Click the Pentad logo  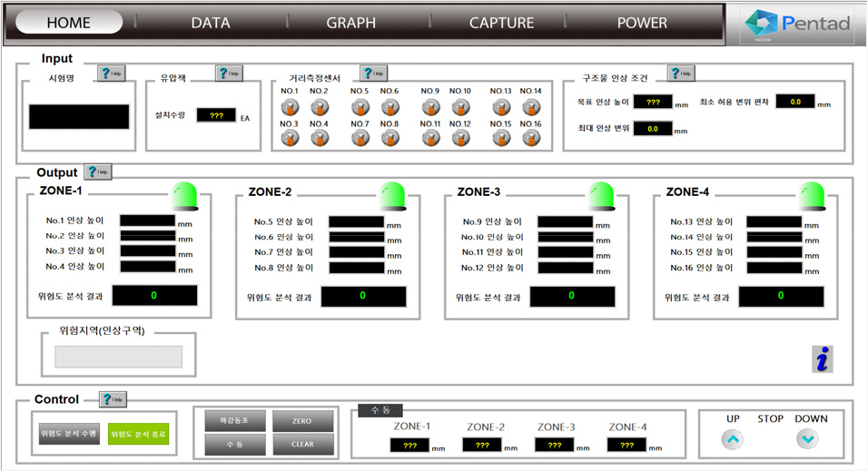(798, 24)
